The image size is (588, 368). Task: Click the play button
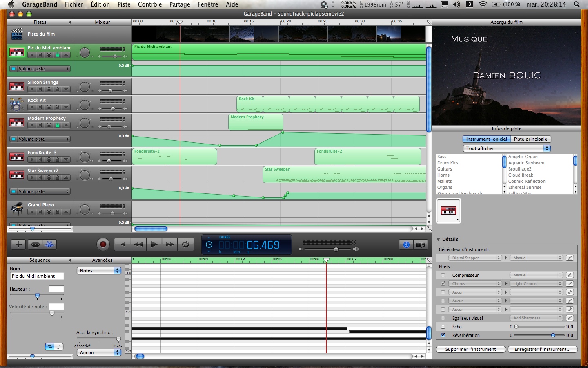pyautogui.click(x=154, y=245)
